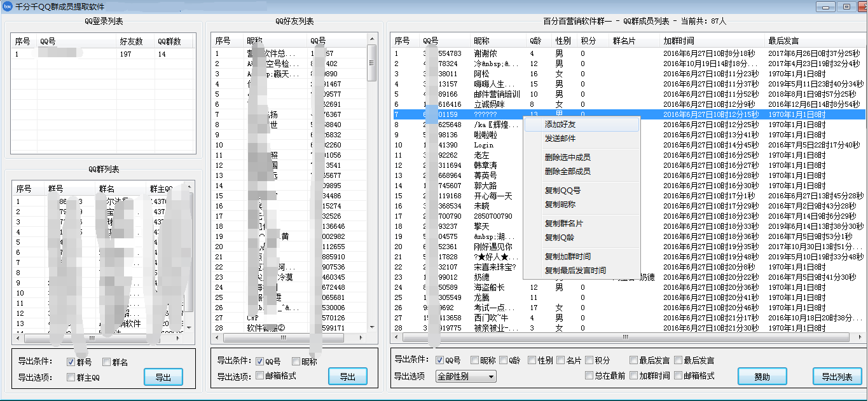Screen dimensions: 868x401
Task: Tick the 群主QQ export option checkbox
Action: tap(71, 377)
